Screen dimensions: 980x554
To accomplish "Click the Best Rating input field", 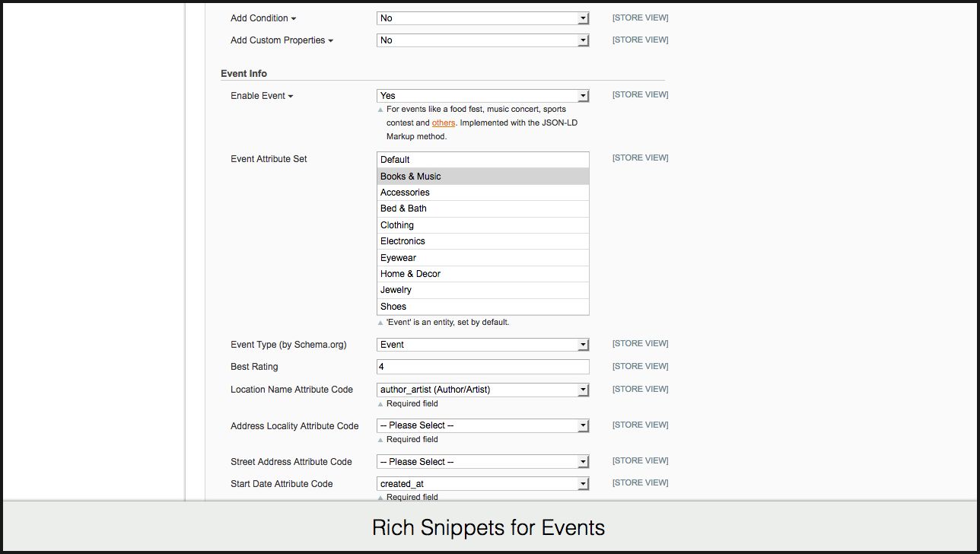I will point(482,367).
